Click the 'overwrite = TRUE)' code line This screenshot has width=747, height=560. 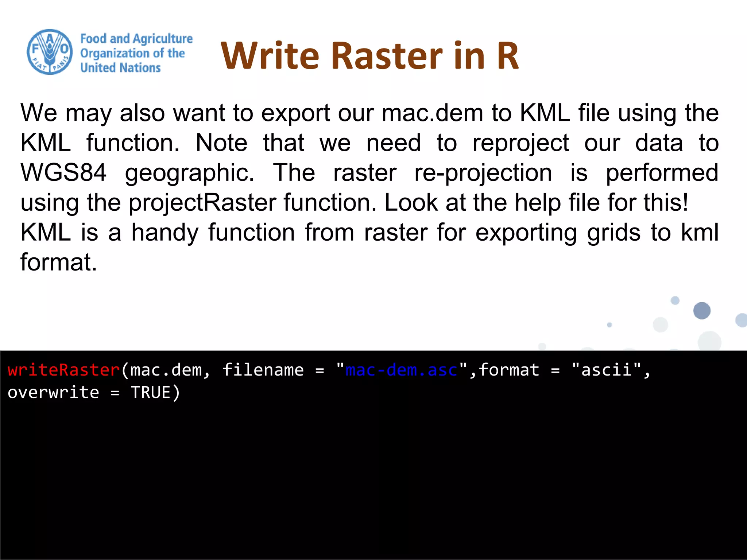pos(94,393)
